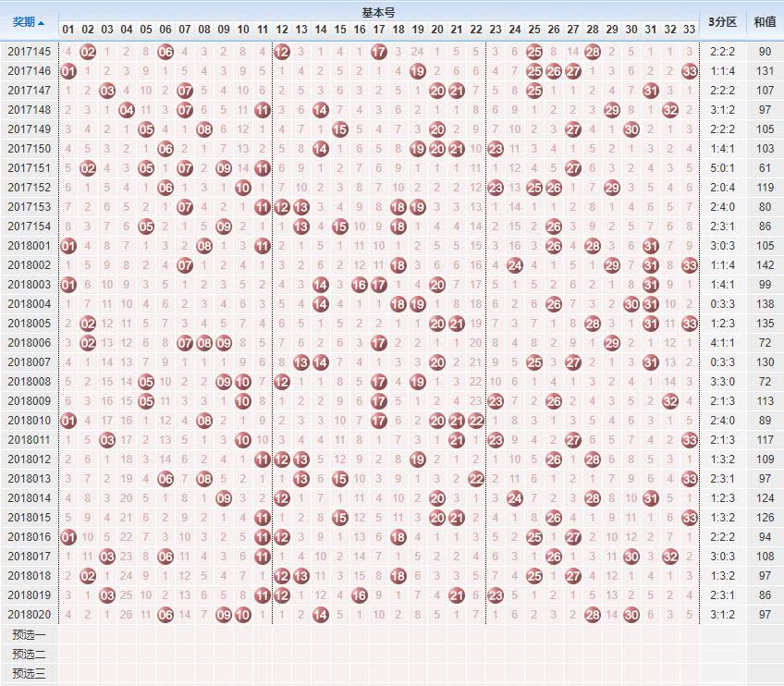
Task: Click red ball 13 in row 2017153
Action: tap(301, 207)
